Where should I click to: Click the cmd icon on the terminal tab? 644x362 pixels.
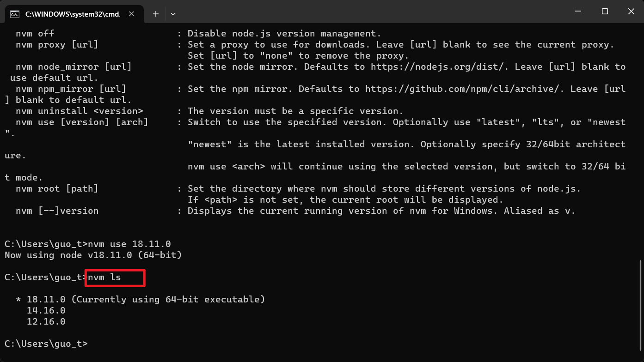(x=15, y=14)
